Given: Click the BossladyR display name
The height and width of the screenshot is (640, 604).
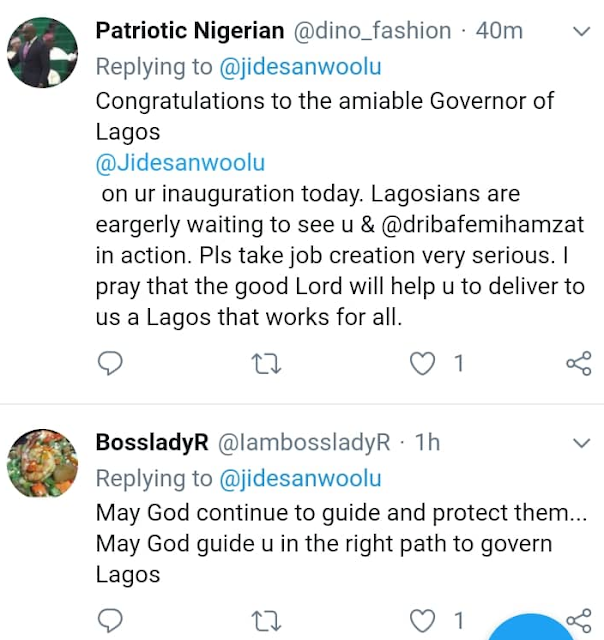Looking at the screenshot, I should (x=151, y=443).
